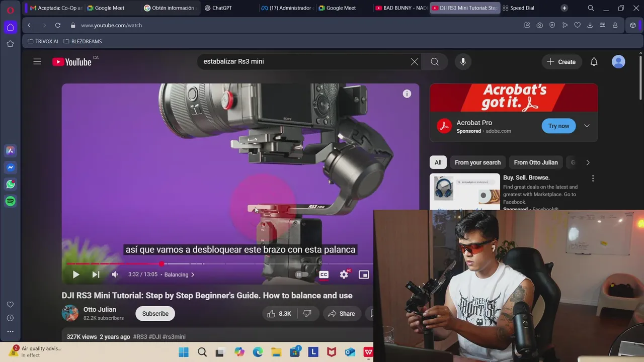Viewport: 644px width, 362px height.
Task: Seek along the video progress bar
Action: click(219, 263)
